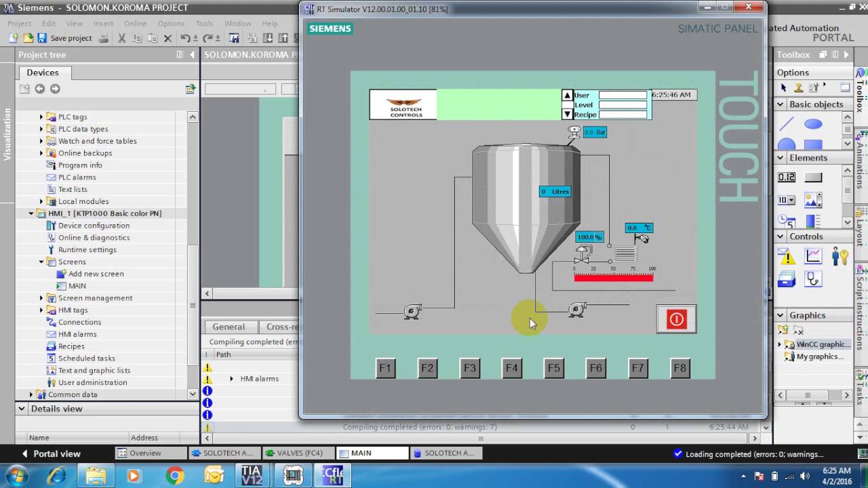Click the Paste icon in toolbar
868x488 pixels.
click(152, 38)
